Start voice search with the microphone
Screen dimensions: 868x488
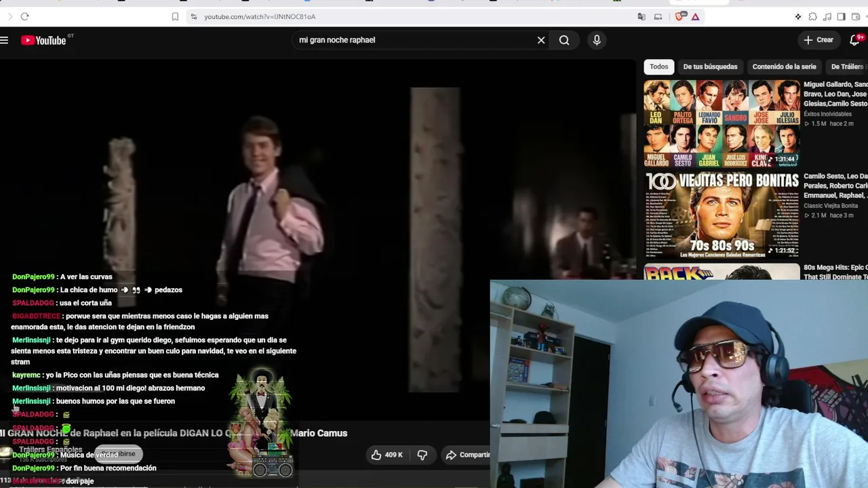[x=597, y=40]
